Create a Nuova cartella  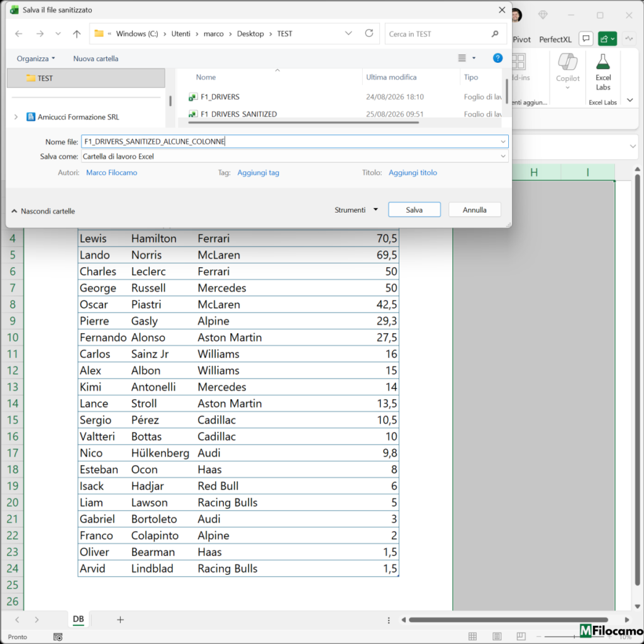coord(96,58)
